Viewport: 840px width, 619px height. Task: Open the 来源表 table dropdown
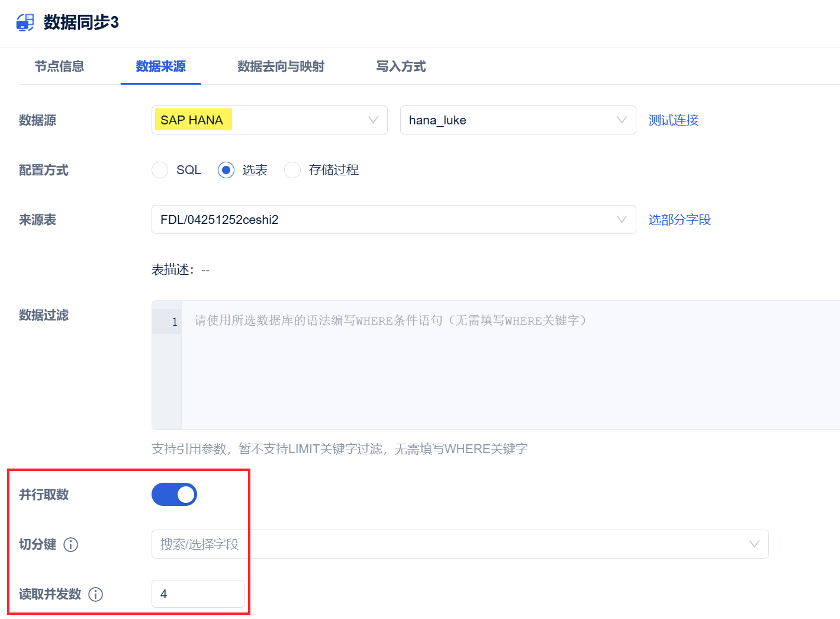pos(394,220)
